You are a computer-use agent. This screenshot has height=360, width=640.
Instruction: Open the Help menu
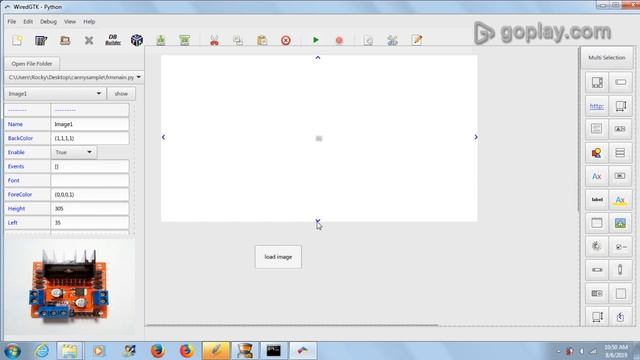(89, 22)
